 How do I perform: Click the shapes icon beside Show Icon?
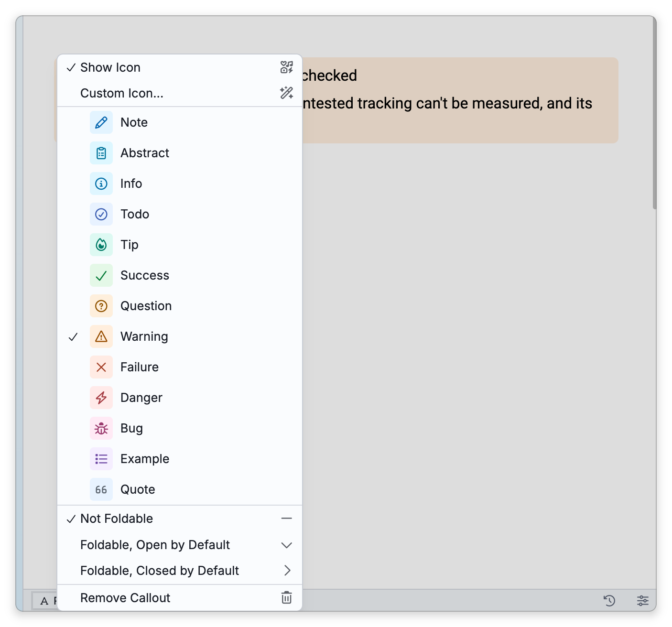[286, 67]
